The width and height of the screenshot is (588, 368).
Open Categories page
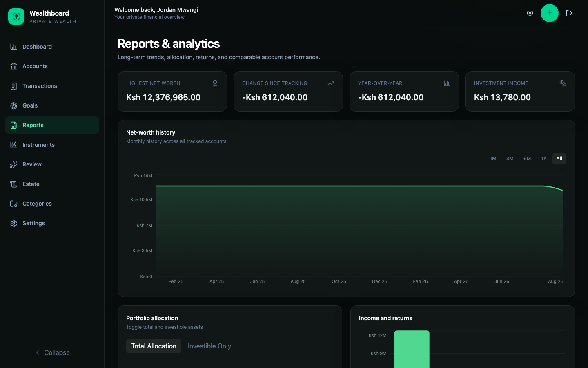[x=52, y=204]
